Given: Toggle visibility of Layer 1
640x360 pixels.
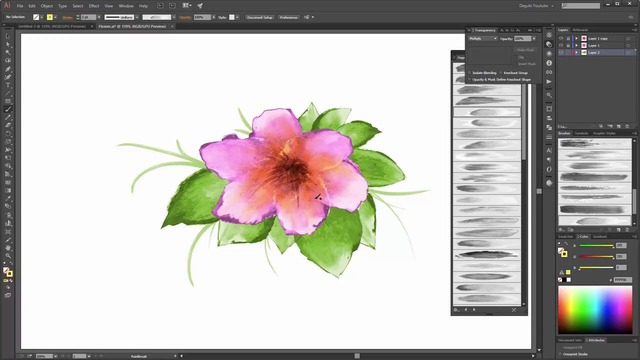Looking at the screenshot, I should point(561,45).
